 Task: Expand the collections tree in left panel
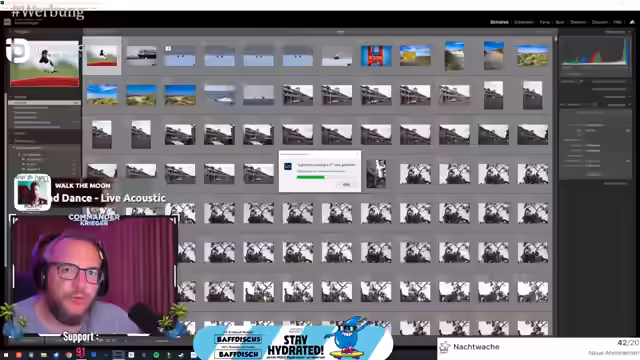coord(13,148)
